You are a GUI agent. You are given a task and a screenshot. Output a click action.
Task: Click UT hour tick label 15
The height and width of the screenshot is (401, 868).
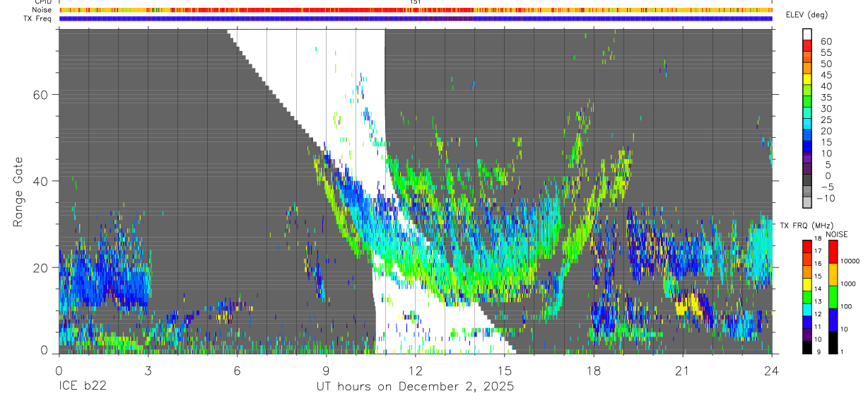[505, 370]
